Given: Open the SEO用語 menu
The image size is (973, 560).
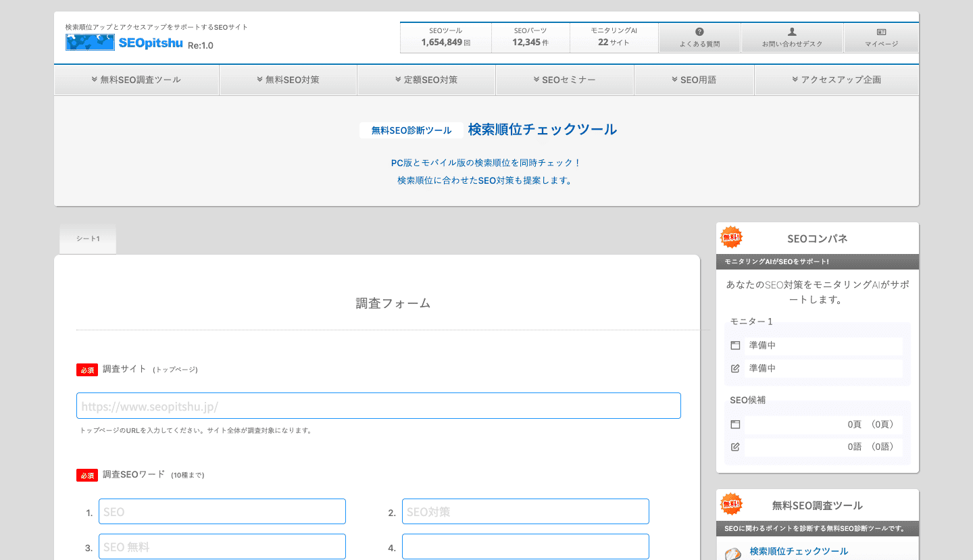Looking at the screenshot, I should coord(694,80).
